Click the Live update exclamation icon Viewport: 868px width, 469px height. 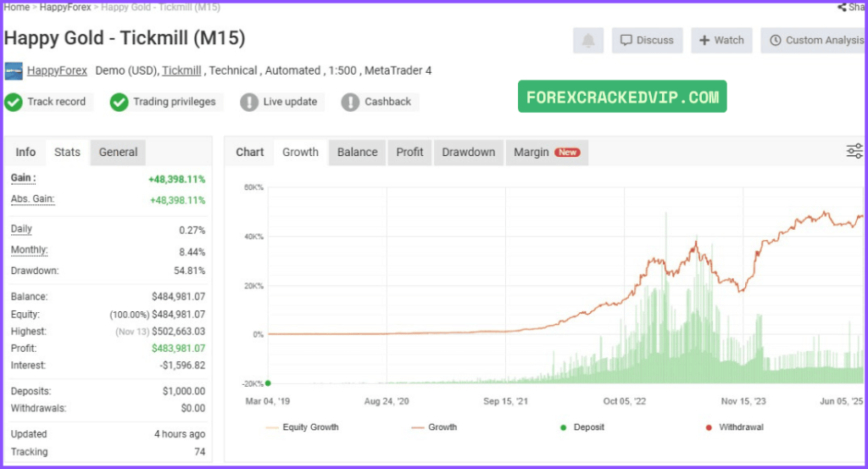click(x=249, y=102)
